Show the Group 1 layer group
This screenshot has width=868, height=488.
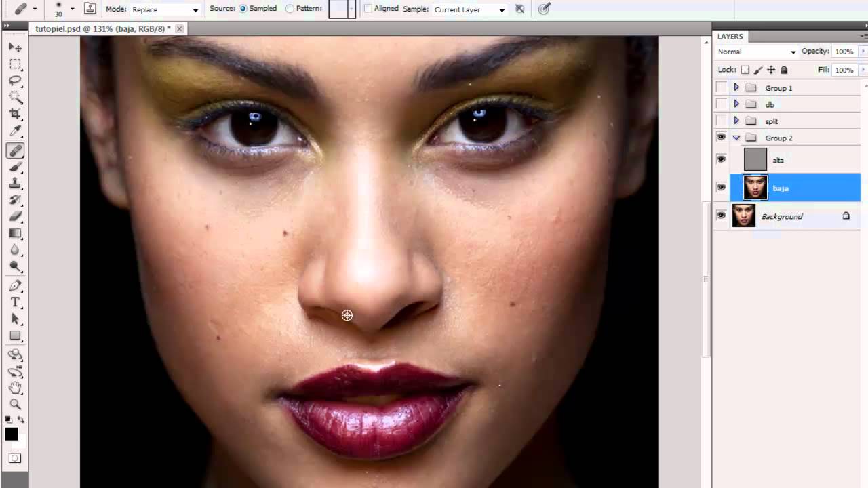click(721, 88)
